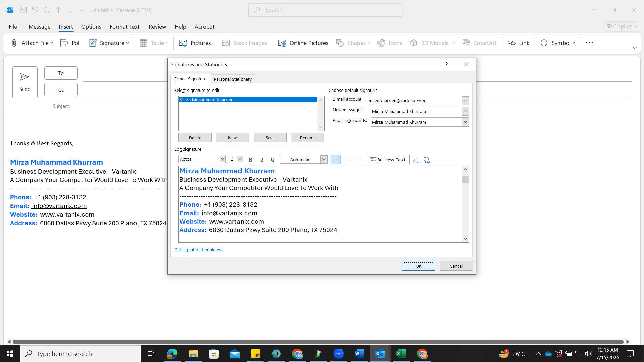
Task: Click the Copilot button in the ribbon
Action: [622, 26]
